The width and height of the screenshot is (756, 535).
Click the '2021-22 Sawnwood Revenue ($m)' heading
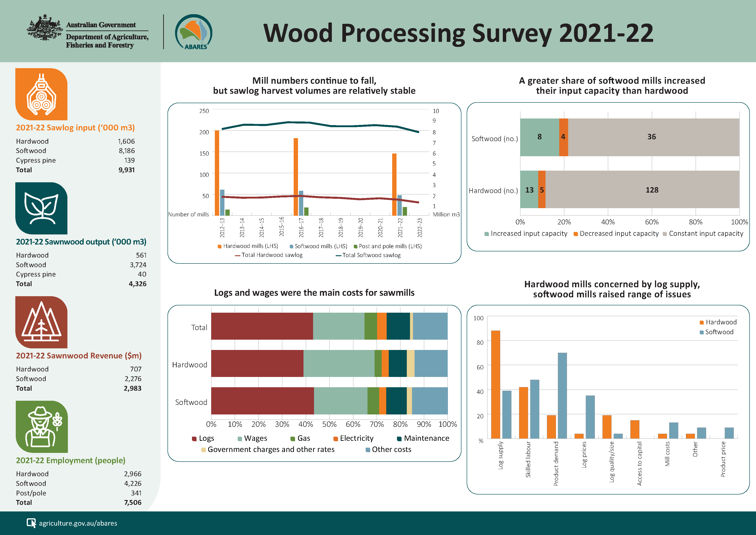[x=79, y=356]
